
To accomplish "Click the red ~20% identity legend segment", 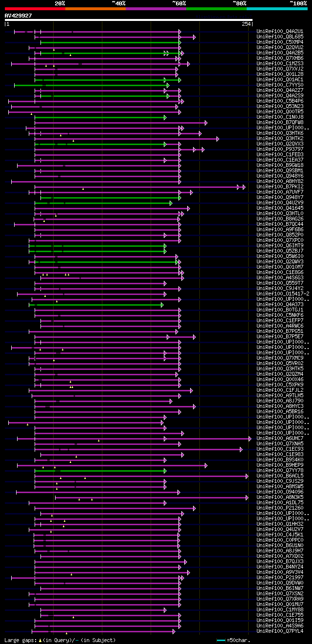I will [x=35, y=8].
